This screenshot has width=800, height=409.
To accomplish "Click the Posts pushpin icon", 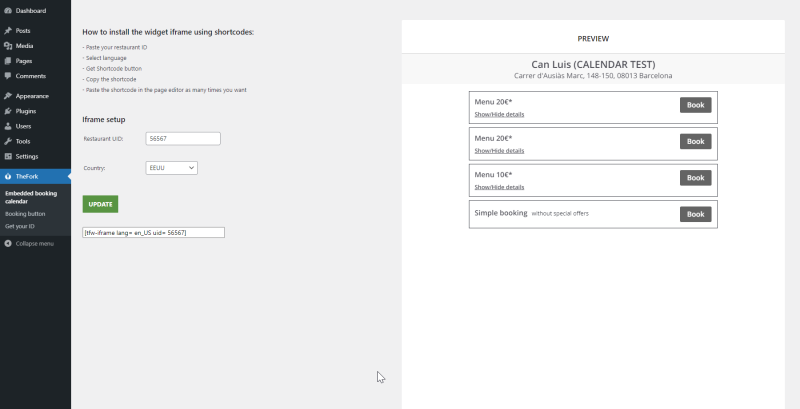I will pyautogui.click(x=8, y=31).
